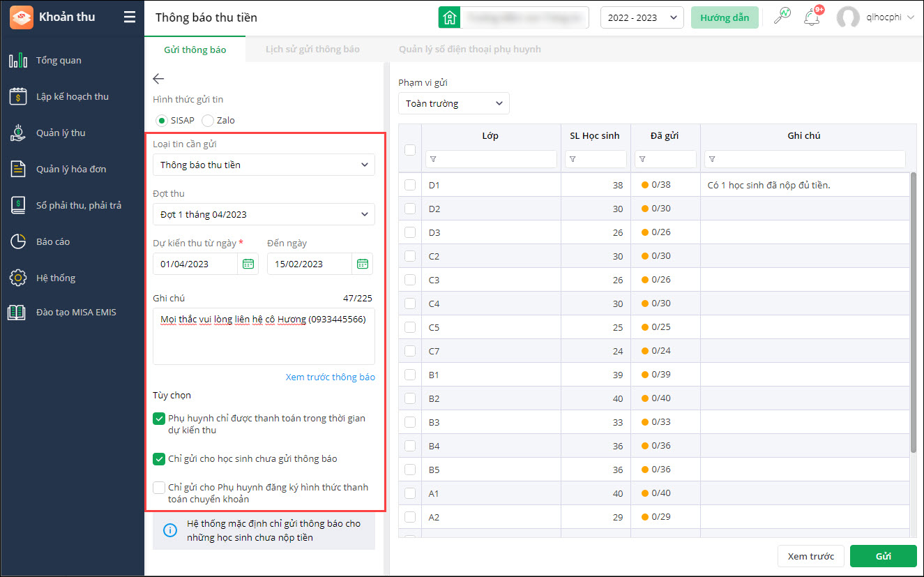924x577 pixels.
Task: Check Chỉ gửi cho Phụ huynh chuyển khoản
Action: point(159,487)
